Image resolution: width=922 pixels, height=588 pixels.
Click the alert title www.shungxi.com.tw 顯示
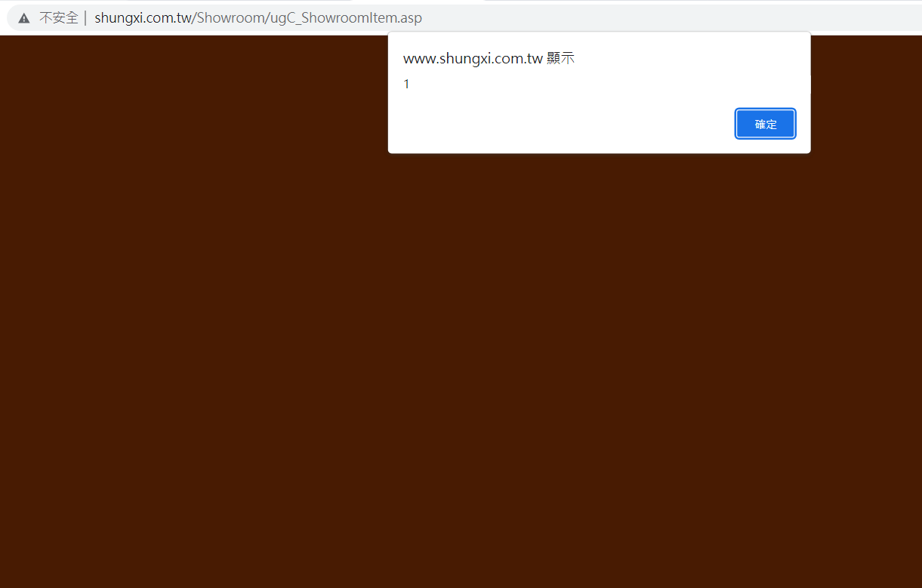pyautogui.click(x=489, y=58)
